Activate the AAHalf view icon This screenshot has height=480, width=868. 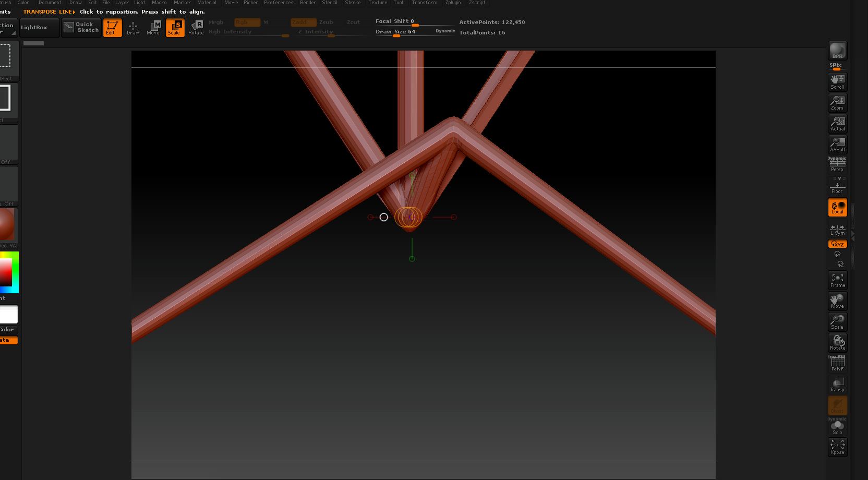tap(837, 144)
